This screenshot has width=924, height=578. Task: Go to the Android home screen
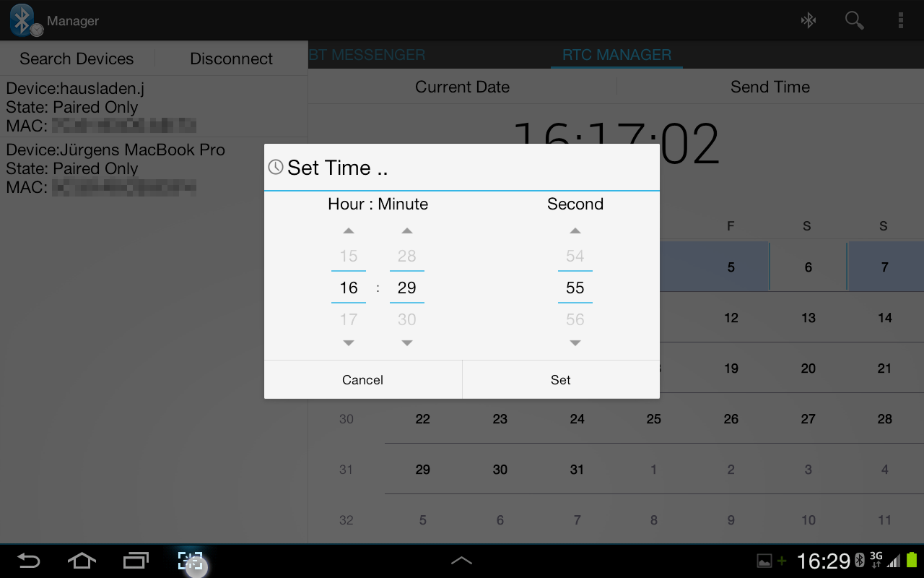pyautogui.click(x=82, y=561)
